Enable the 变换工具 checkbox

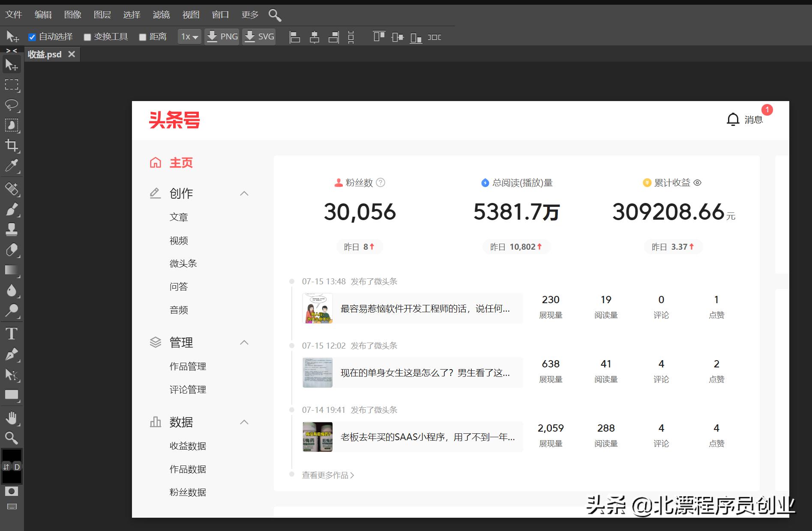[x=87, y=36]
